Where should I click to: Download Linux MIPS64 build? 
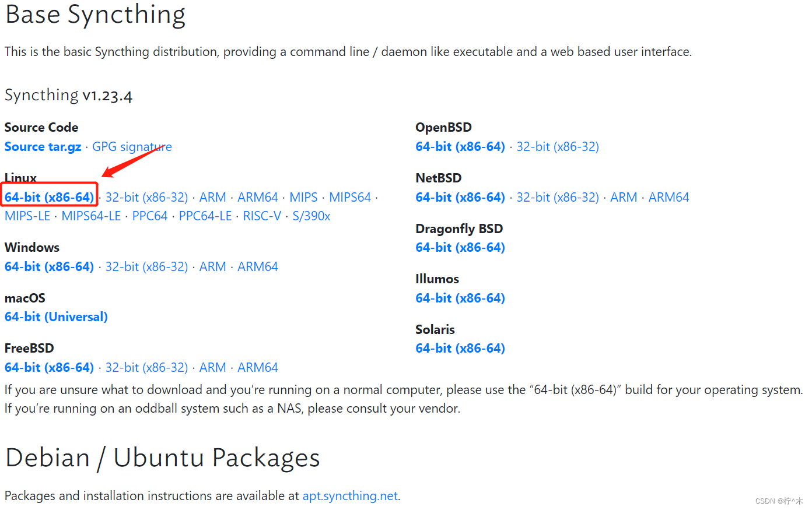click(350, 198)
